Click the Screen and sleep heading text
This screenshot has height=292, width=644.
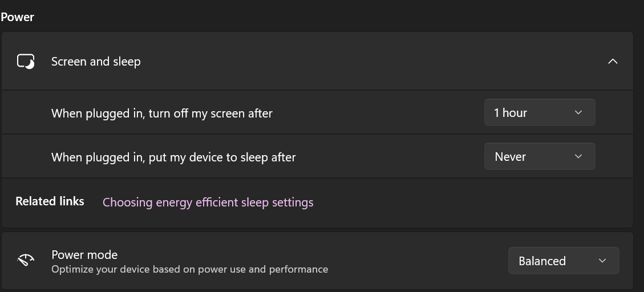tap(96, 62)
